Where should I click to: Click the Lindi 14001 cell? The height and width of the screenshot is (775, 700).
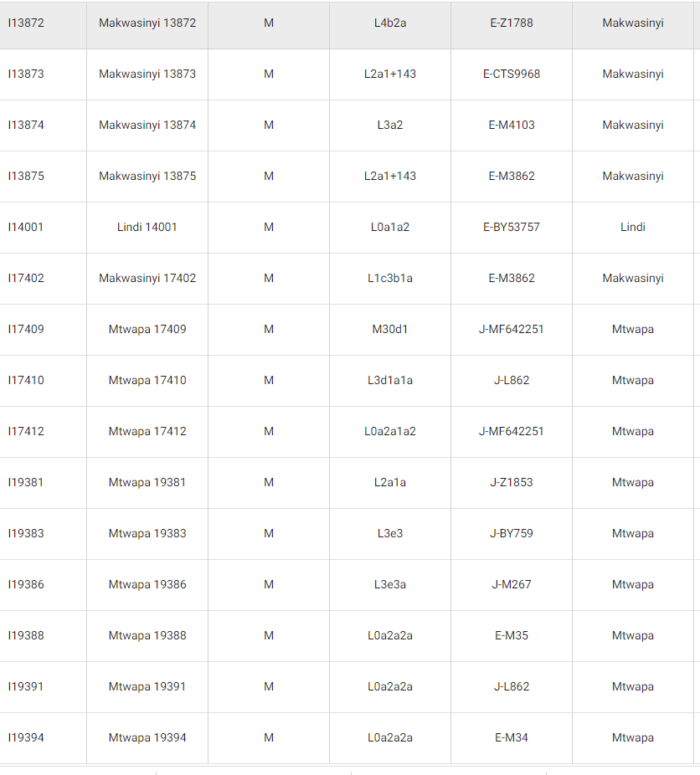tap(147, 228)
